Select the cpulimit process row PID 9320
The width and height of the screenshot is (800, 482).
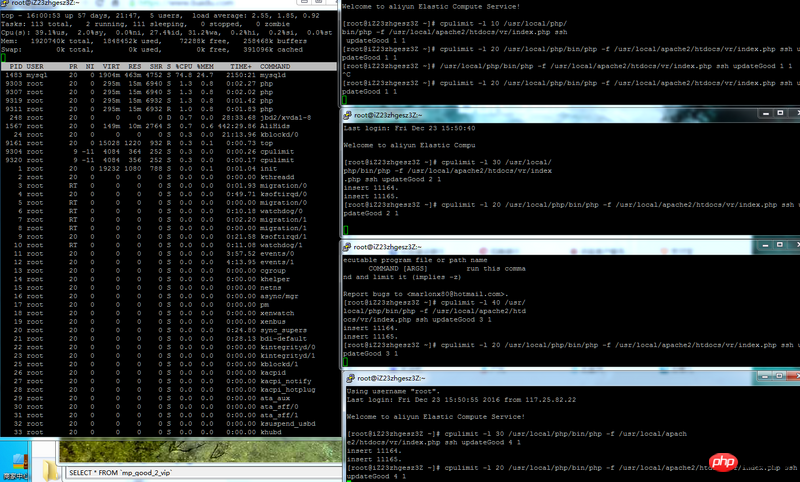[x=170, y=160]
